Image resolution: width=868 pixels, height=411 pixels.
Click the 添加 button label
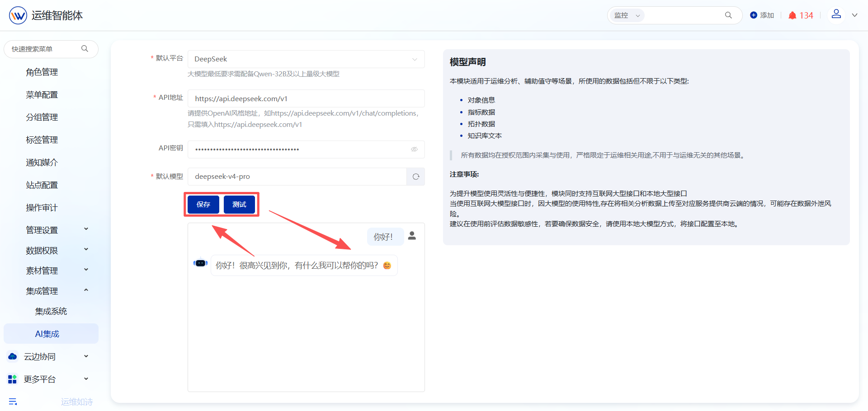pyautogui.click(x=767, y=15)
